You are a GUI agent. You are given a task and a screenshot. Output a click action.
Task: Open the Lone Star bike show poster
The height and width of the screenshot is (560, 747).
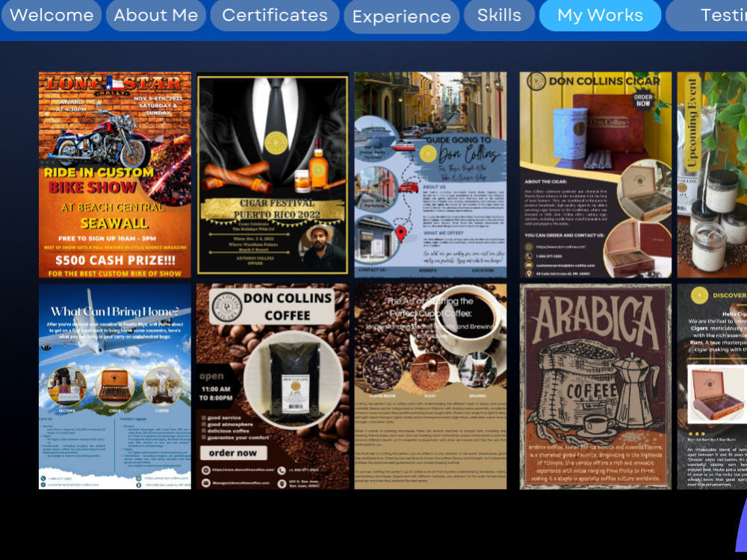click(115, 175)
